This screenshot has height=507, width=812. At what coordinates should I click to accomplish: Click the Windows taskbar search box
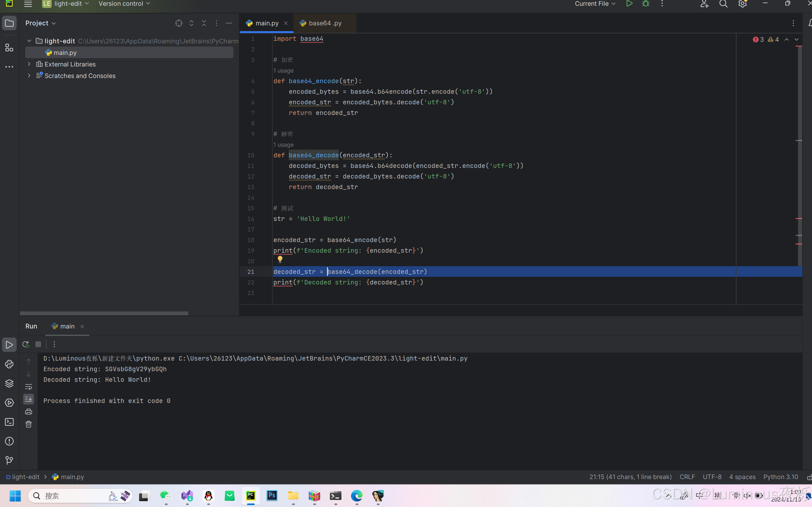point(80,495)
